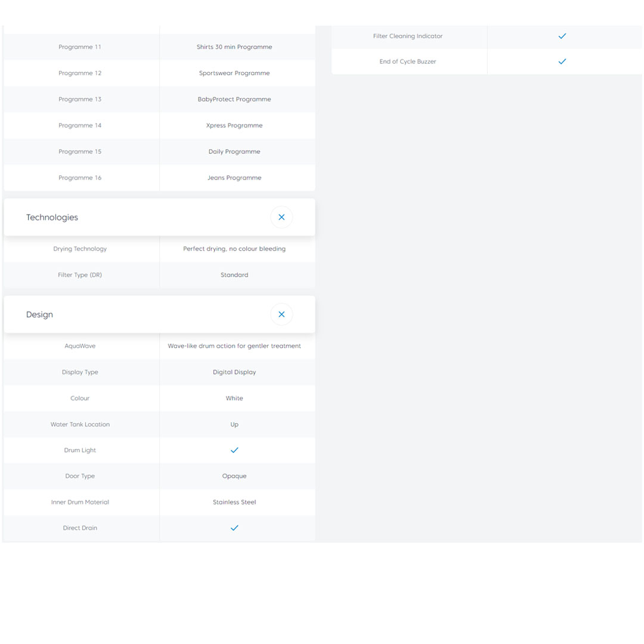Click the Filter Cleaning Indicator checkmark
The height and width of the screenshot is (644, 644).
[x=562, y=36]
